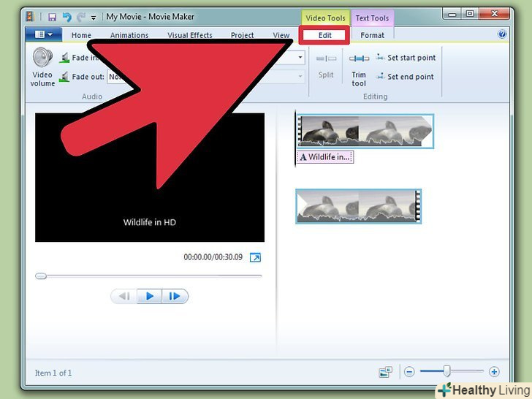The width and height of the screenshot is (532, 399).
Task: Click the preview seek bar handle
Action: tap(41, 276)
